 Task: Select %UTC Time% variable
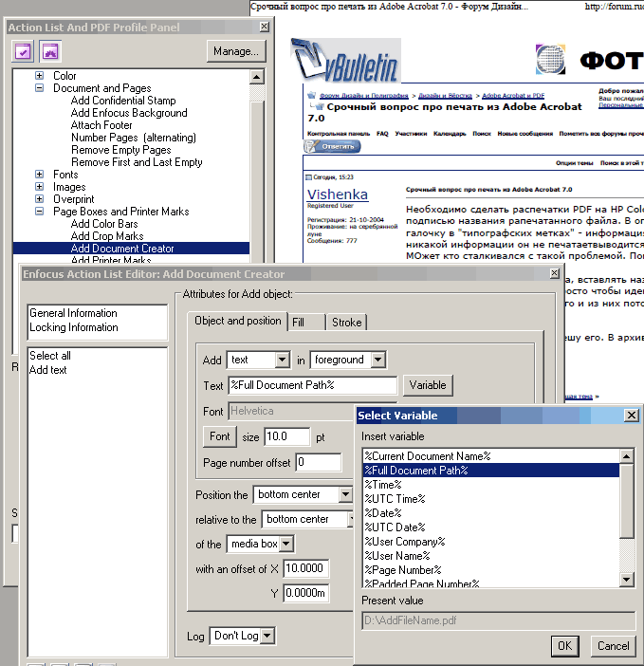point(491,499)
